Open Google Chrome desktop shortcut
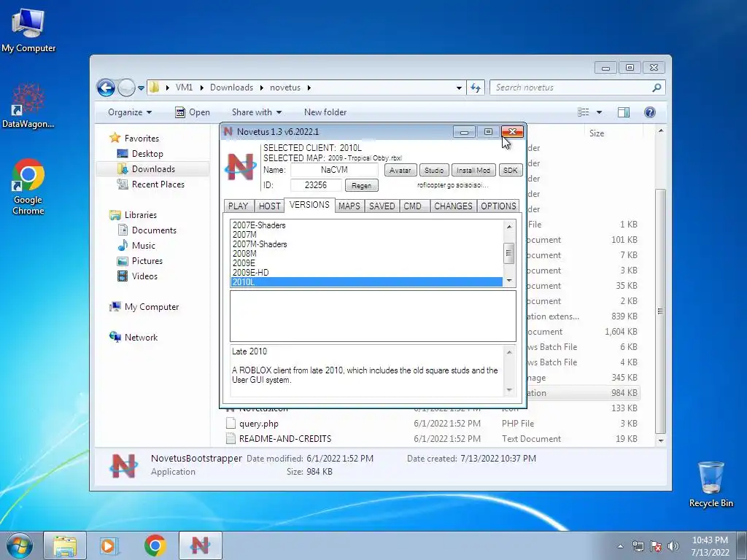The width and height of the screenshot is (747, 560). [x=28, y=187]
